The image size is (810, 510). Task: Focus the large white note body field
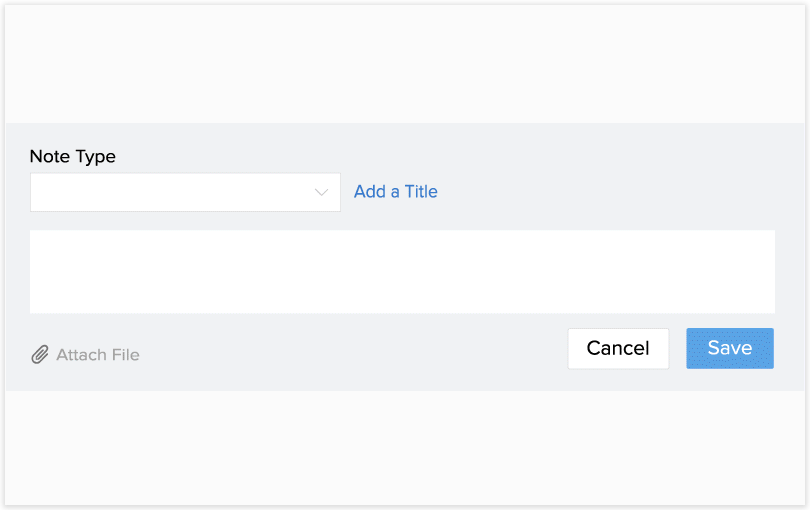click(402, 272)
